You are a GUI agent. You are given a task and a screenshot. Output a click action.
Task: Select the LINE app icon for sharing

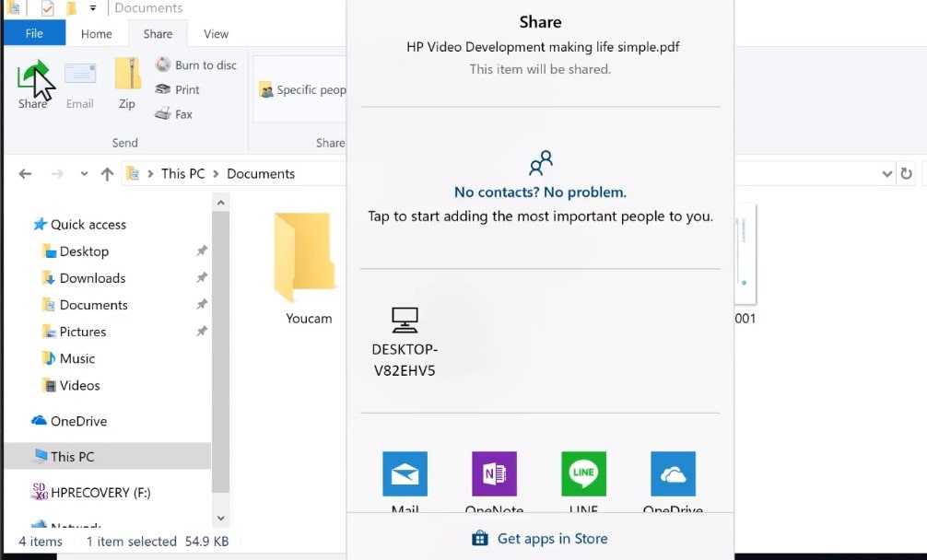coord(583,473)
